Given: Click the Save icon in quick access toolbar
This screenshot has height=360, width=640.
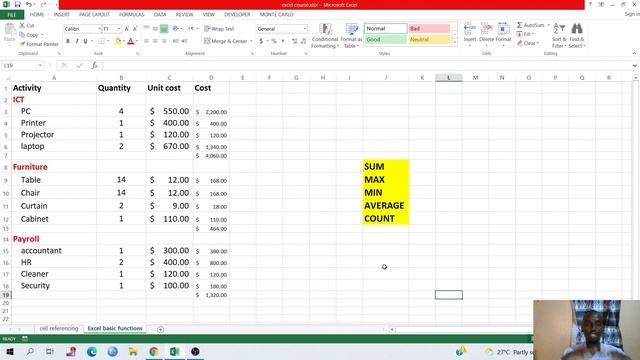Looking at the screenshot, I should point(17,4).
